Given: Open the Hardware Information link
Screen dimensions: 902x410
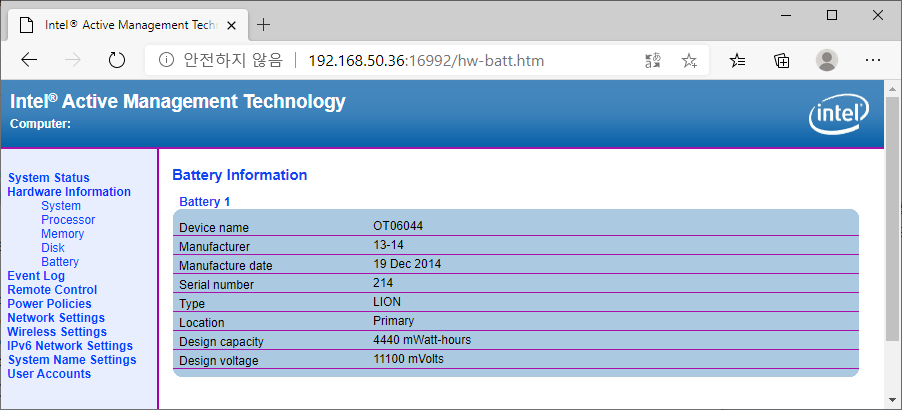Looking at the screenshot, I should pos(69,192).
